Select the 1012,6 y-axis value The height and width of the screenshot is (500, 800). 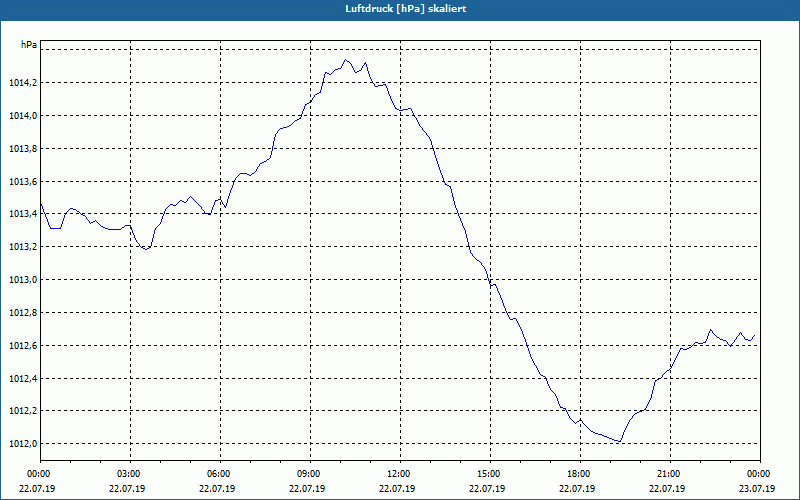23,346
